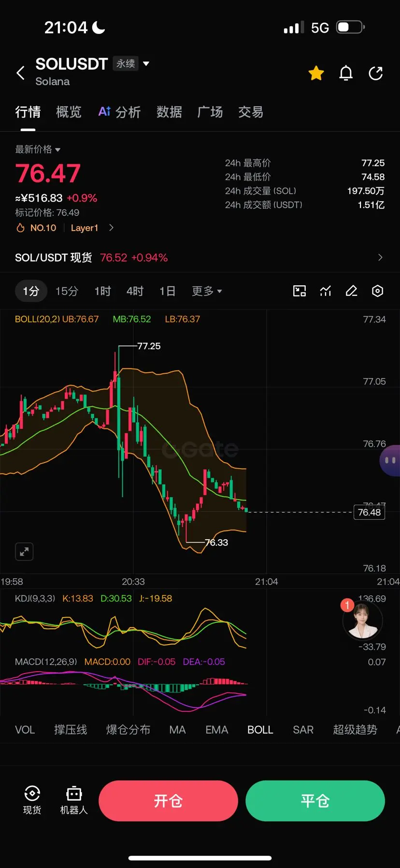Tap the 77.25 high price marker
This screenshot has height=868, width=400.
(149, 346)
